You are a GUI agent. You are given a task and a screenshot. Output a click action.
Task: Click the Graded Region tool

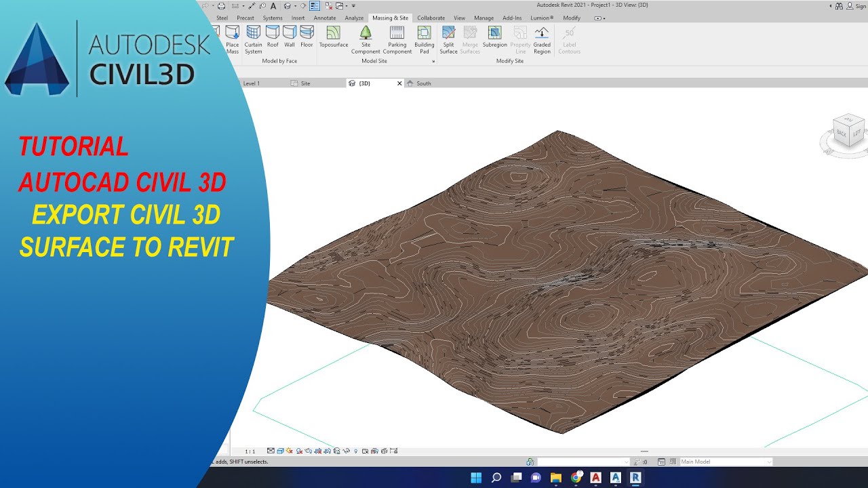pos(542,39)
